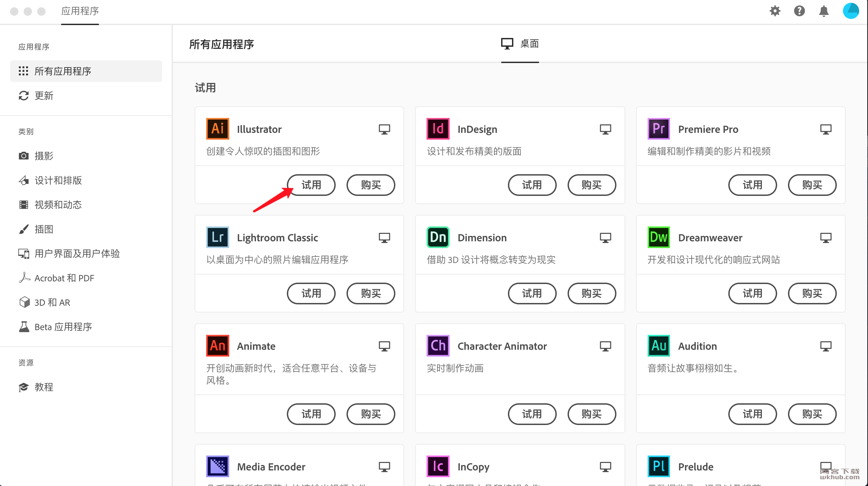The height and width of the screenshot is (486, 868).
Task: Click 购买 for InDesign
Action: click(592, 185)
